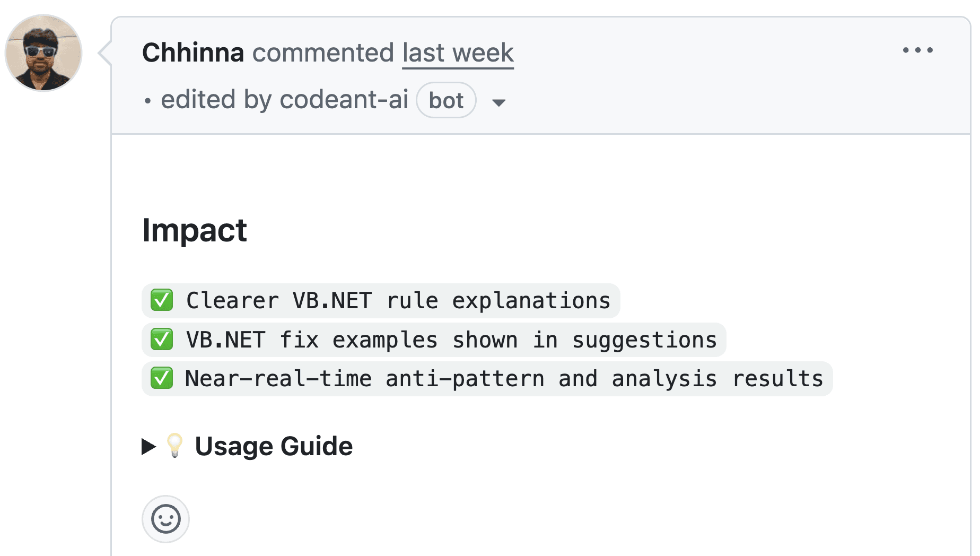Click the checkmark icon on the anti-pattern results line
Viewport: 980px width, 556px height.
(x=163, y=378)
